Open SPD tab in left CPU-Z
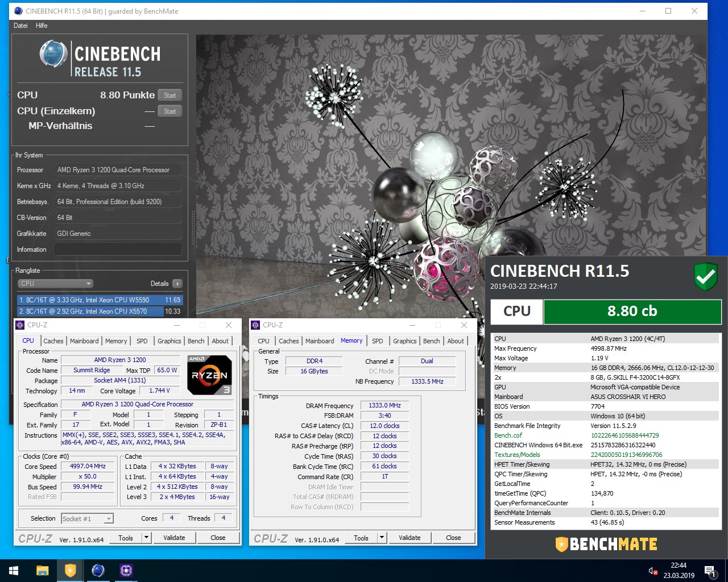 (x=142, y=341)
